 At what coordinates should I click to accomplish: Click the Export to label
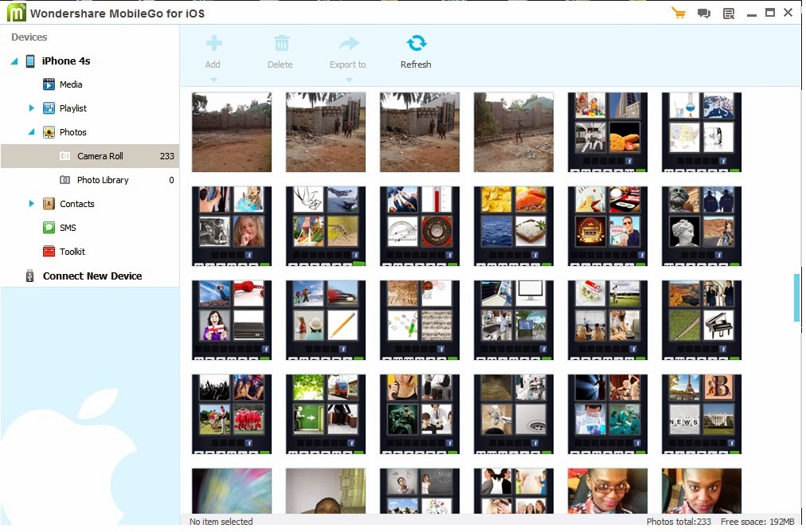(x=348, y=65)
